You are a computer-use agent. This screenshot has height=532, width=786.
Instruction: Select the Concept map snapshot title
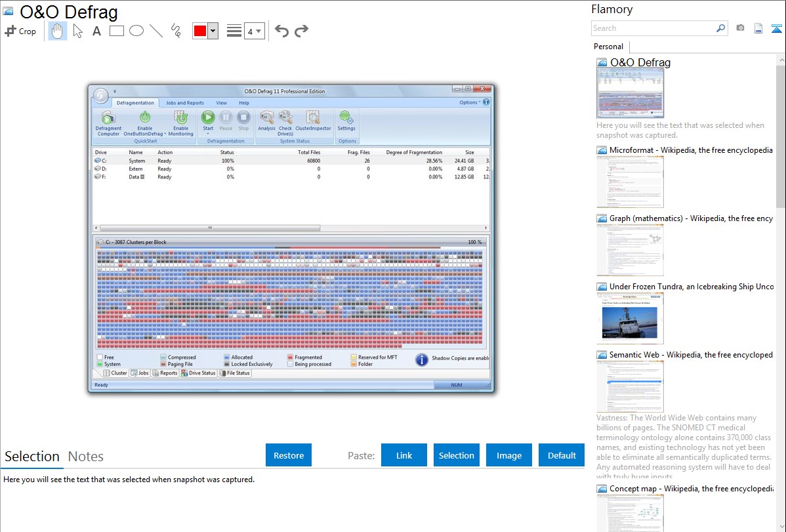tap(690, 488)
